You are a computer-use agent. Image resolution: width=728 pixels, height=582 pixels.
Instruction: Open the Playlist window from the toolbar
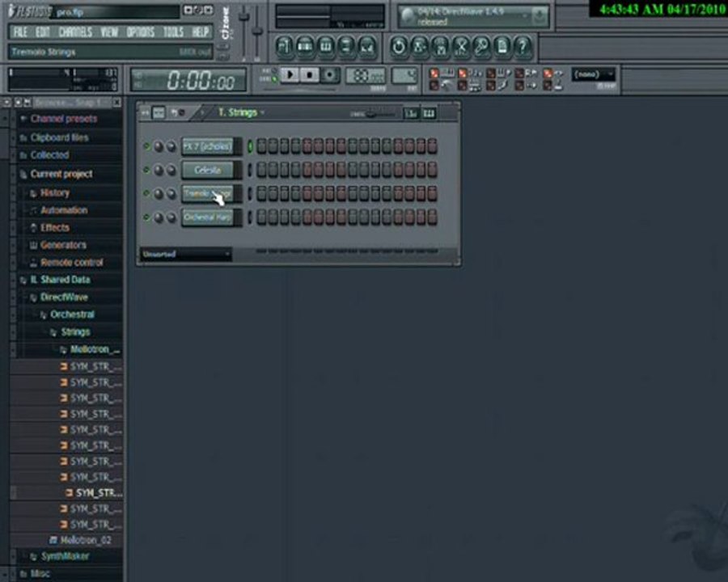click(x=284, y=46)
